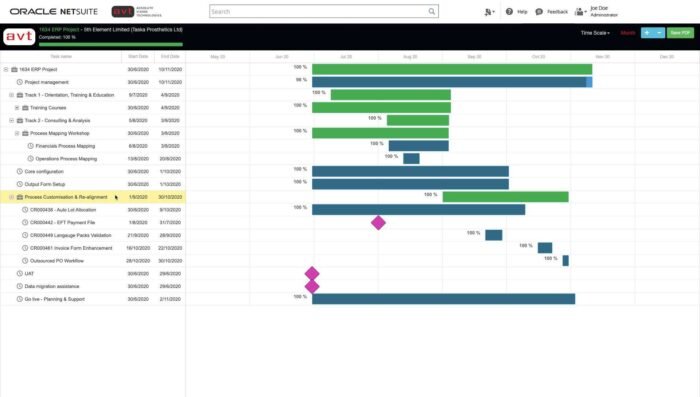Click clock icon beside CR000438 Auto Lot Allocation

pos(25,209)
